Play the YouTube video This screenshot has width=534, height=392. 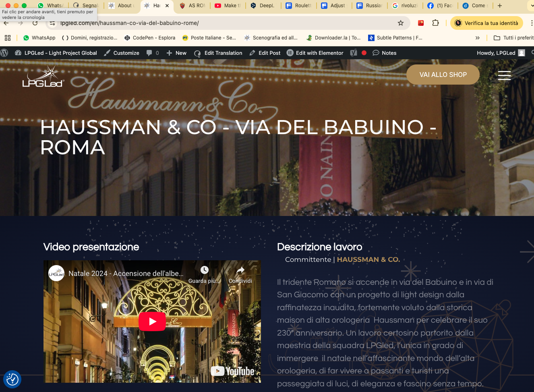(152, 321)
